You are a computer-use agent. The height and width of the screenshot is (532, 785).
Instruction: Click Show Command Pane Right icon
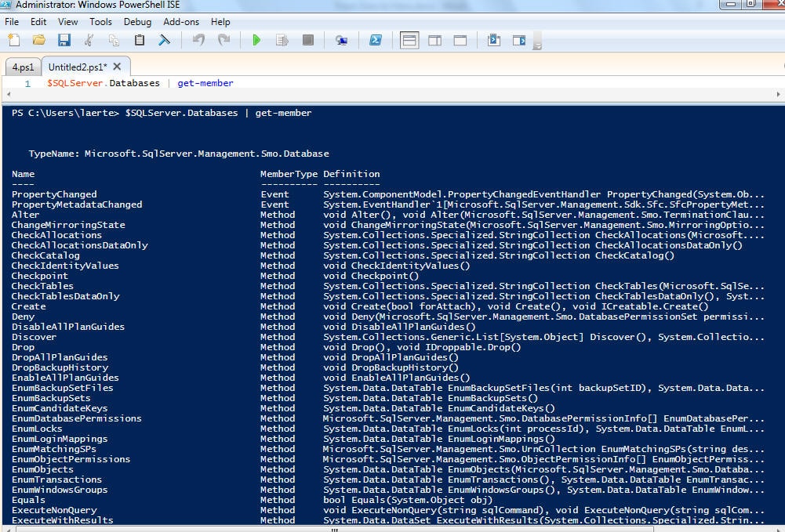[x=519, y=40]
